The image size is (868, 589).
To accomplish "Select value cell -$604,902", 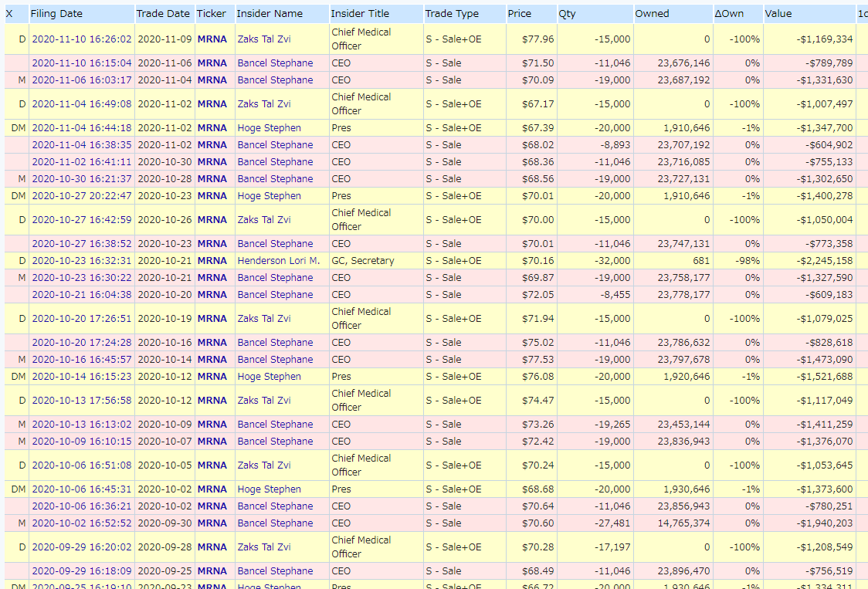I will 829,145.
